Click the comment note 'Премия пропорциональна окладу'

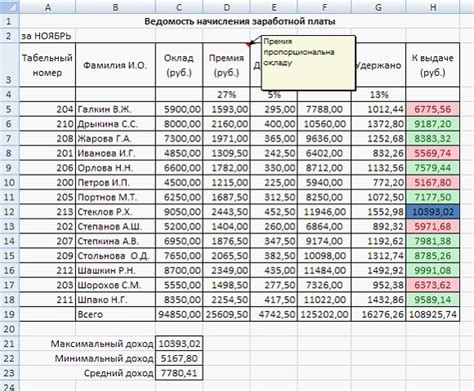pos(308,63)
